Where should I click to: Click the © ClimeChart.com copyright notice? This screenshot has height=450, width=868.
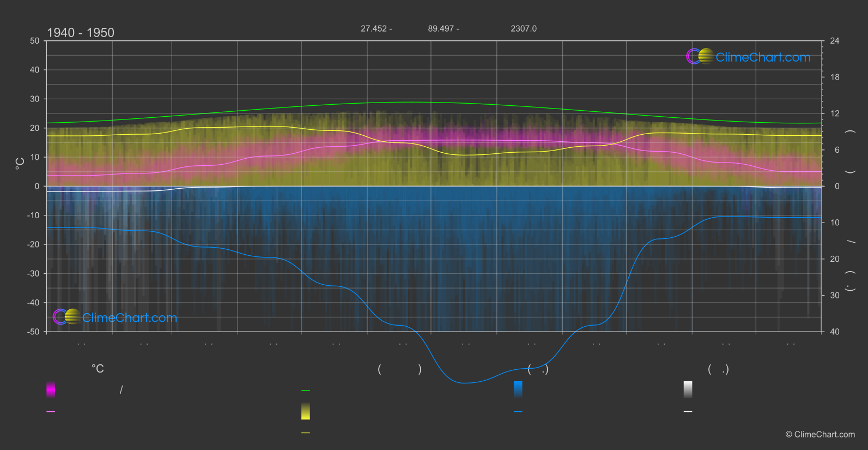coord(820,434)
